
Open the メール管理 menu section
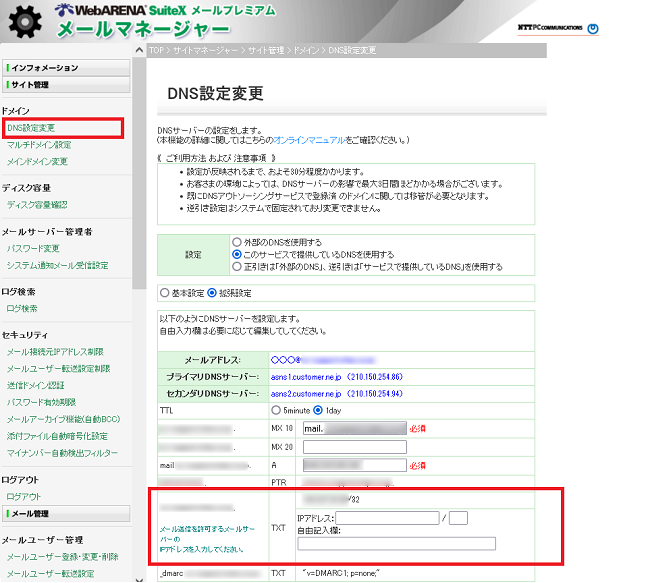point(66,513)
